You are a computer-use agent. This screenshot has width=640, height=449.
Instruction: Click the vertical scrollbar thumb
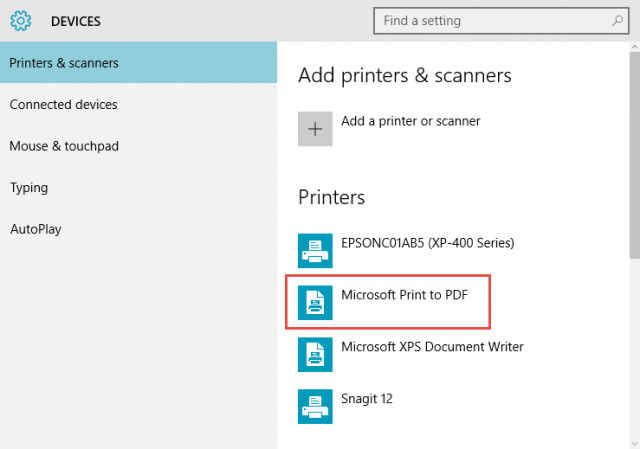click(x=634, y=150)
